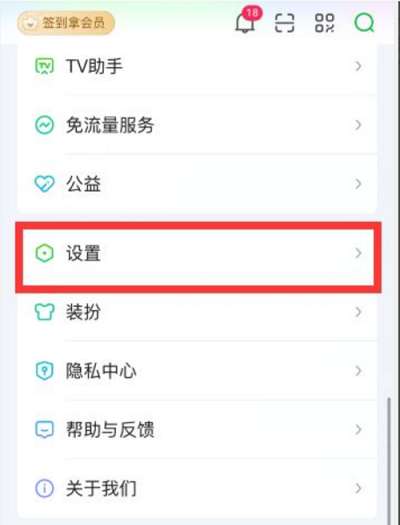The width and height of the screenshot is (400, 525).
Task: Click the 关于我们 info circle icon
Action: [45, 488]
